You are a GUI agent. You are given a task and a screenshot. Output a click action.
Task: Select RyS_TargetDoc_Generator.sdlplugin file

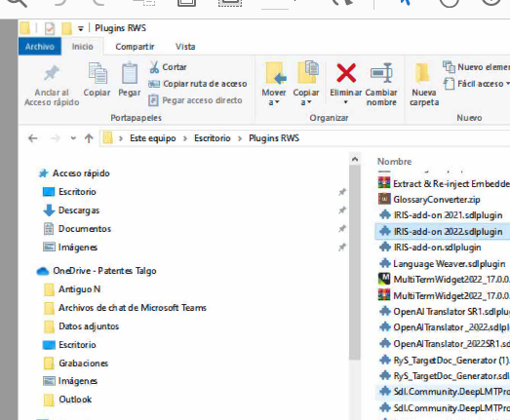pyautogui.click(x=444, y=376)
